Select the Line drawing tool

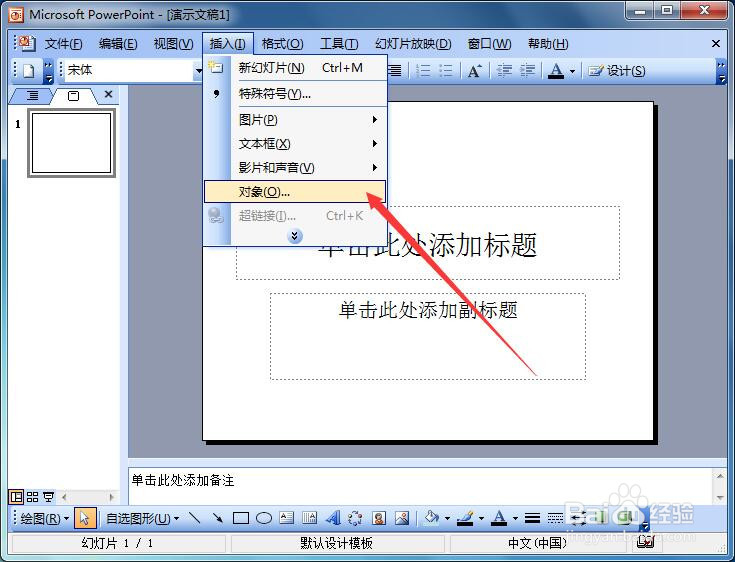tap(194, 518)
